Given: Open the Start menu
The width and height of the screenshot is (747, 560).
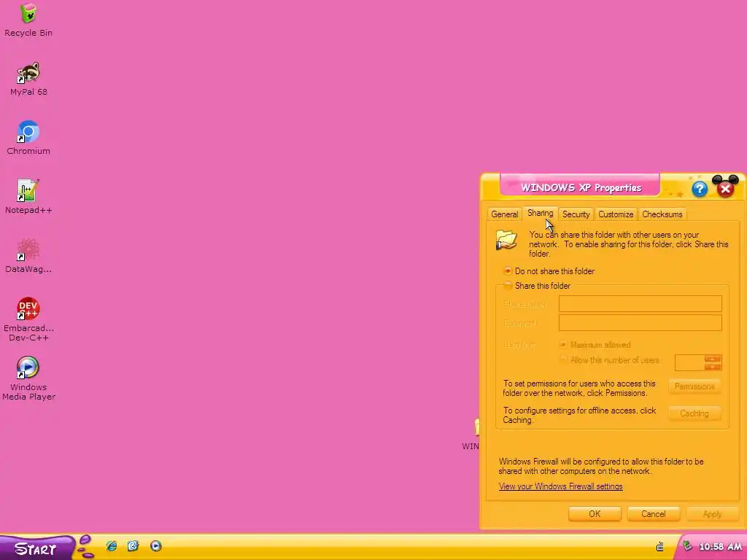Looking at the screenshot, I should click(36, 548).
